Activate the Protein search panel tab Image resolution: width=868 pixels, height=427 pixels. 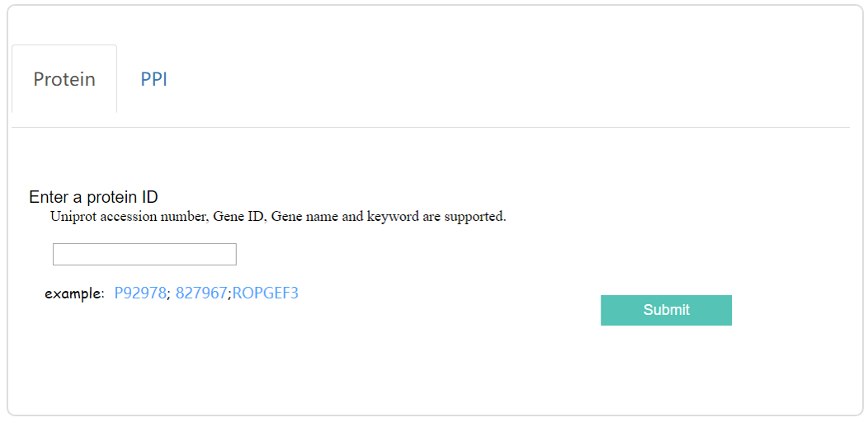(x=64, y=79)
